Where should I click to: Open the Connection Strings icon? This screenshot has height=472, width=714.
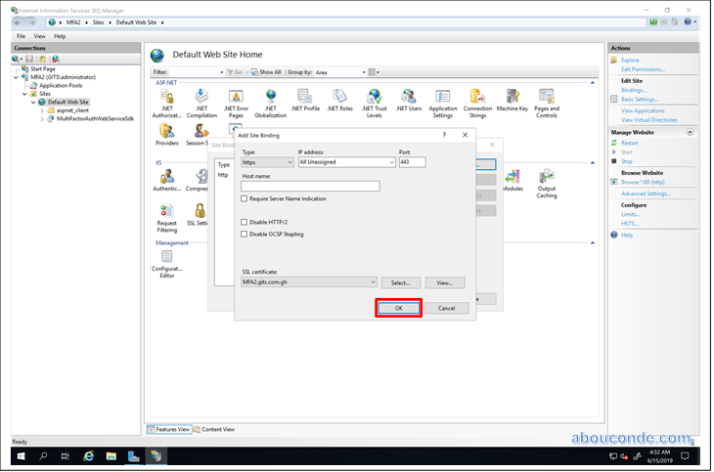477,97
